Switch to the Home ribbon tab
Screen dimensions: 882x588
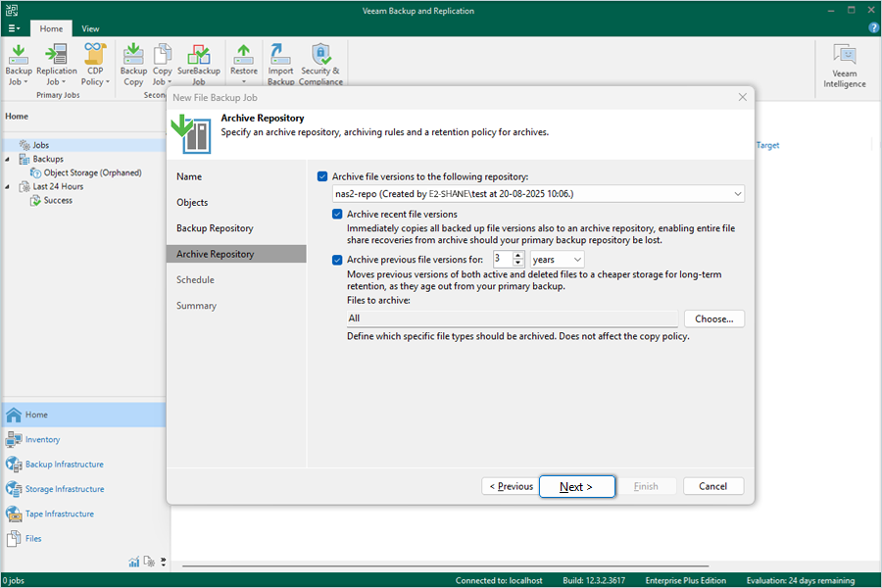51,28
